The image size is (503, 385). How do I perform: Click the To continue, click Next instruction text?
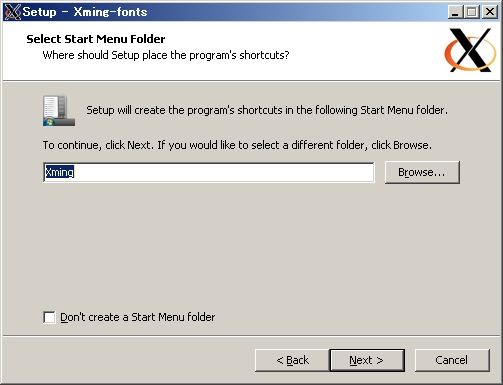pyautogui.click(x=237, y=145)
